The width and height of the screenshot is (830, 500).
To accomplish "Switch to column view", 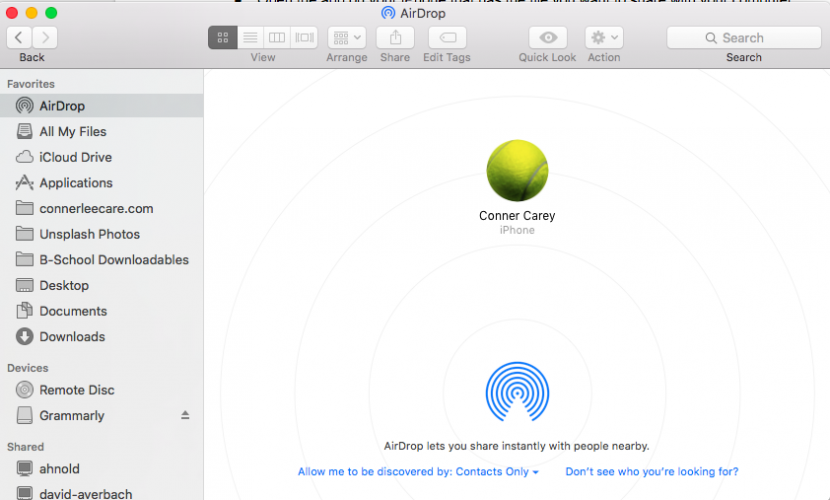I will coord(277,38).
